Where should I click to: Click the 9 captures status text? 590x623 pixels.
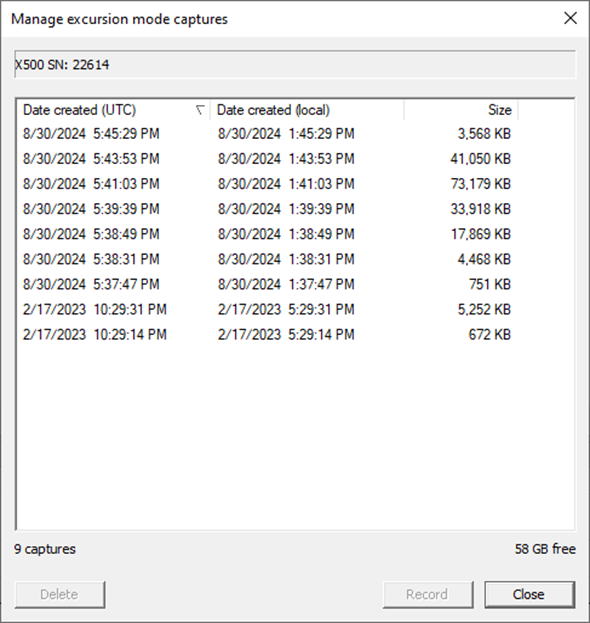tap(45, 549)
